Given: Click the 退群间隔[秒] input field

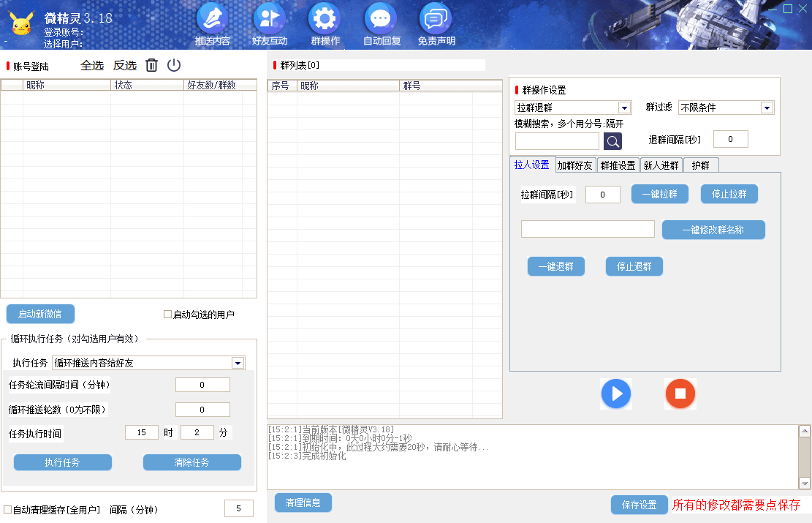Looking at the screenshot, I should pos(730,139).
